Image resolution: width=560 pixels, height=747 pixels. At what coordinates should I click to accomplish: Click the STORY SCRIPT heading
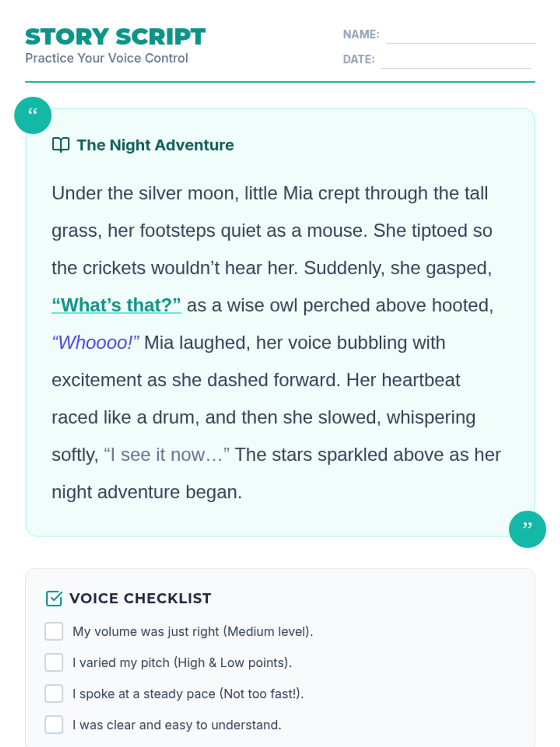115,37
